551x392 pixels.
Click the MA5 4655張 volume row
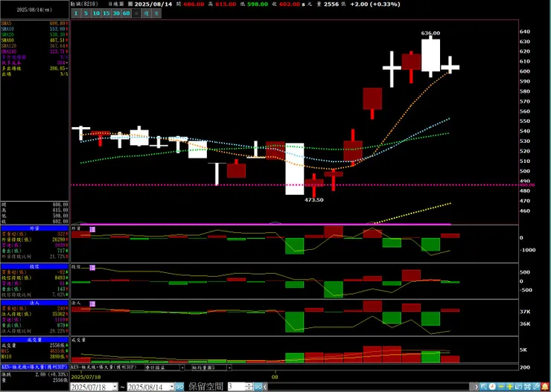[34, 350]
